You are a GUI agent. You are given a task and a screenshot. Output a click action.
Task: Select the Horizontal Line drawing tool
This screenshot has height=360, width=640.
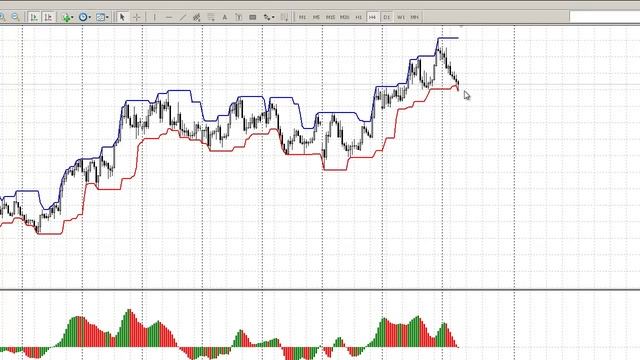169,17
